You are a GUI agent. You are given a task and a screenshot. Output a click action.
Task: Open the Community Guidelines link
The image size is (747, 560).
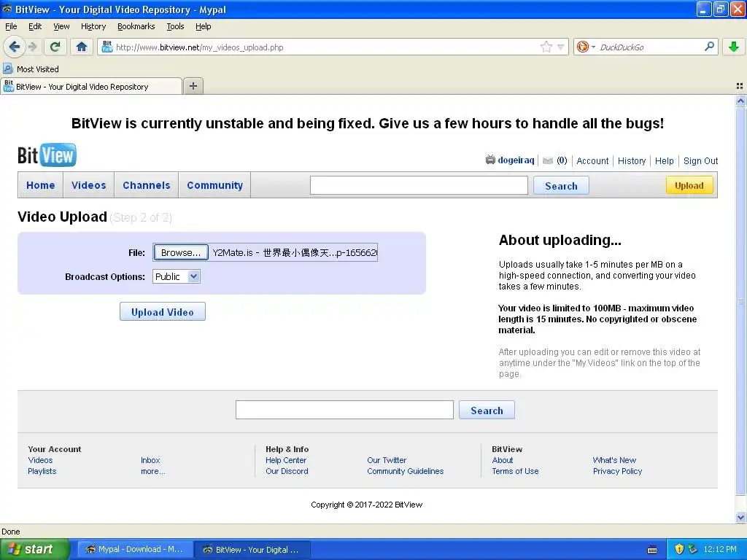(x=405, y=471)
